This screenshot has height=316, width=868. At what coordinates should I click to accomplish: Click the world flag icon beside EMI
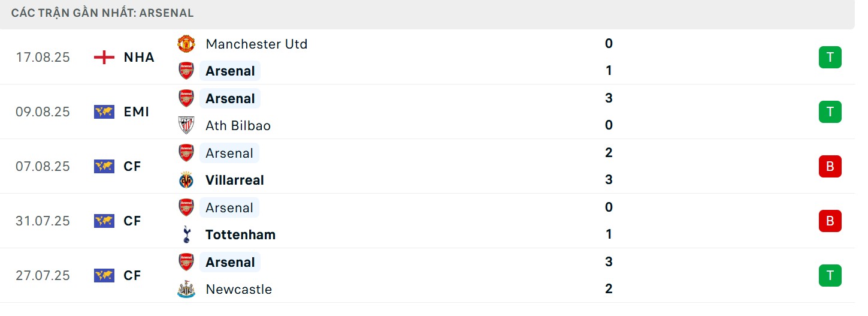[x=104, y=112]
